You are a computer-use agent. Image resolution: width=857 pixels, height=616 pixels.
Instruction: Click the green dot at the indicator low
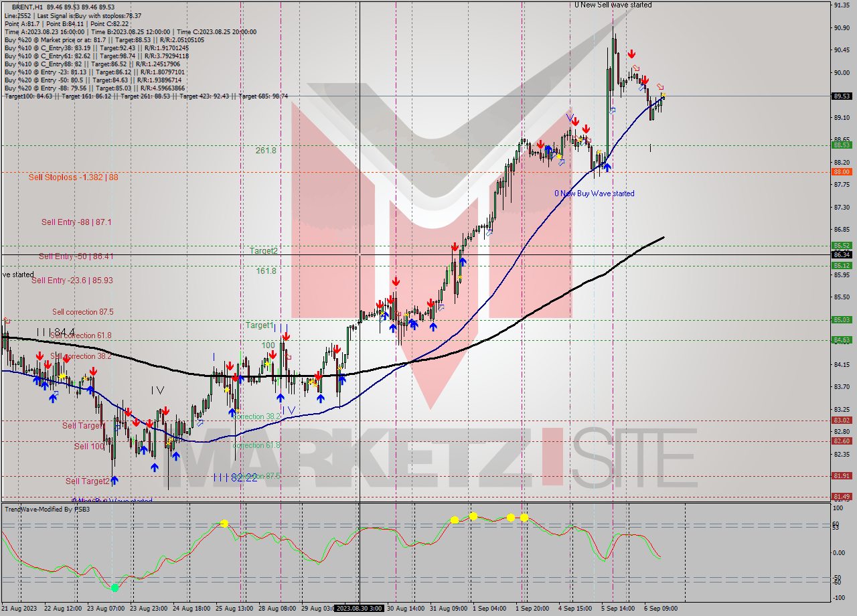tap(114, 587)
